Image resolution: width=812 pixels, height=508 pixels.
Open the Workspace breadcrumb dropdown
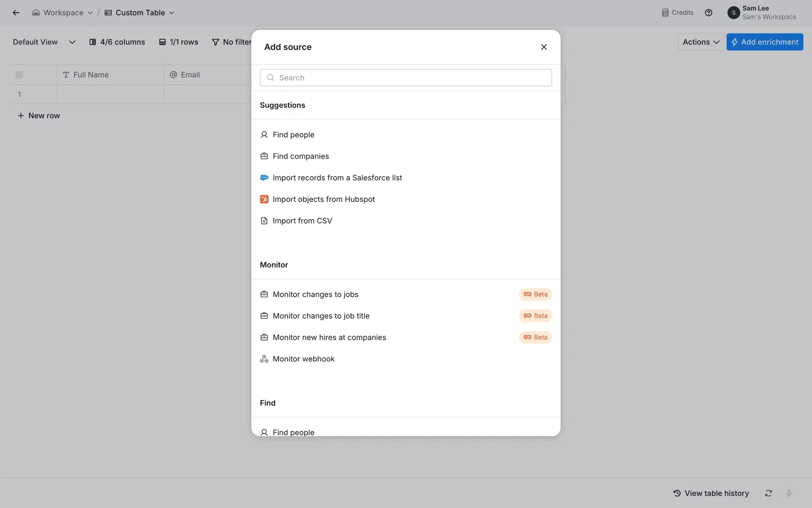coord(63,13)
